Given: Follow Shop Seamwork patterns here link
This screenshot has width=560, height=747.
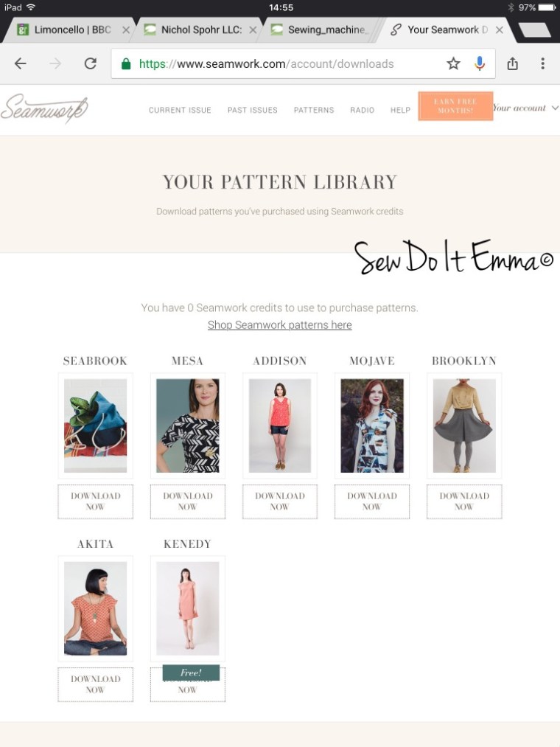Looking at the screenshot, I should (x=279, y=325).
